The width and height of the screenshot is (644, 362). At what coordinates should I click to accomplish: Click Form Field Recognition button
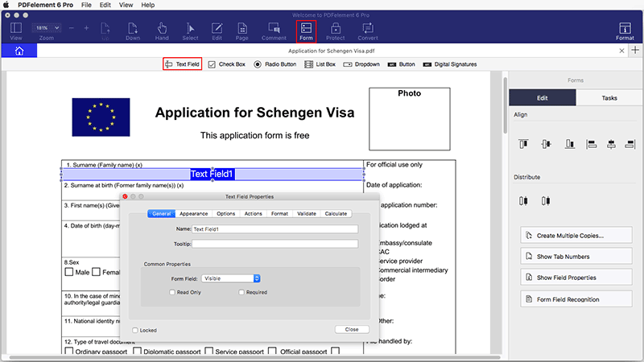point(576,299)
